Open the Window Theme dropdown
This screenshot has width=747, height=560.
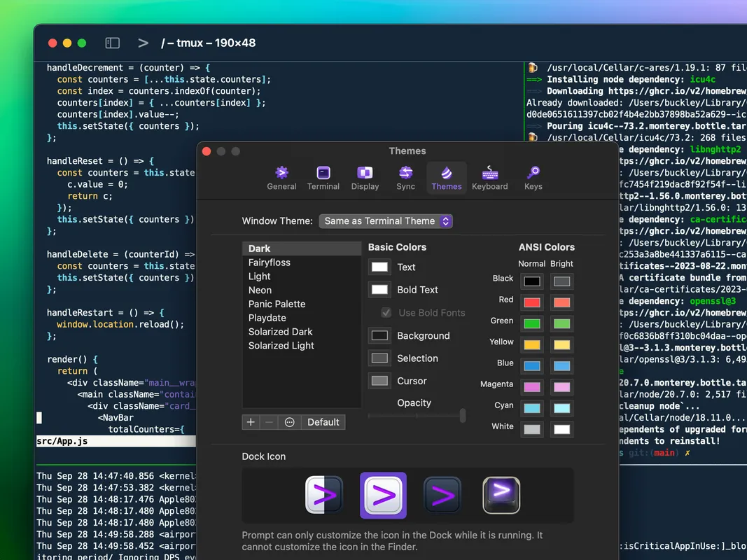coord(386,221)
